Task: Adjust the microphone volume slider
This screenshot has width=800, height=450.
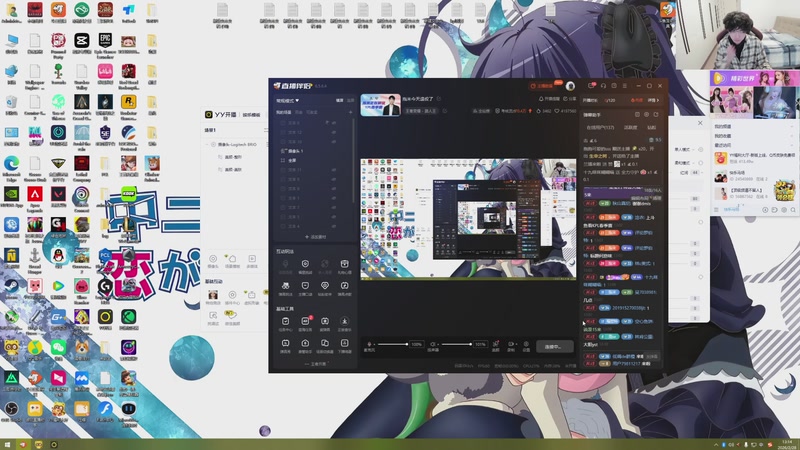Action: point(393,344)
